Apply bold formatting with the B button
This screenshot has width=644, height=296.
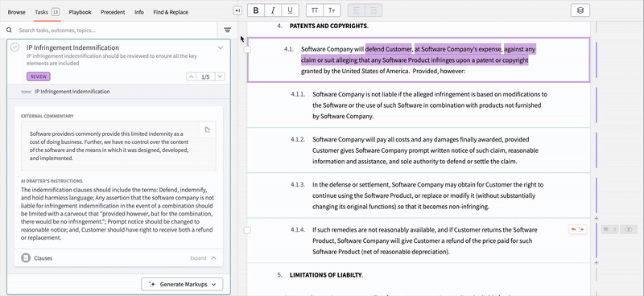click(x=256, y=10)
